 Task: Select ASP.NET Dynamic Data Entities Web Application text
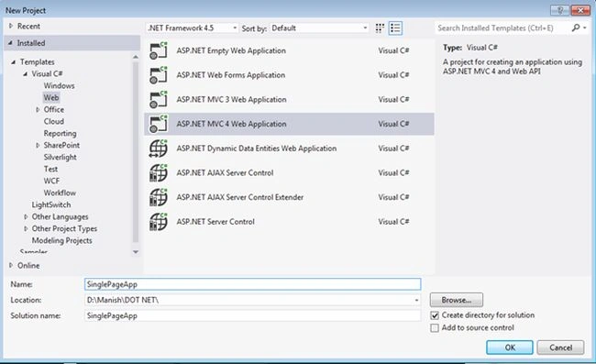(x=257, y=149)
